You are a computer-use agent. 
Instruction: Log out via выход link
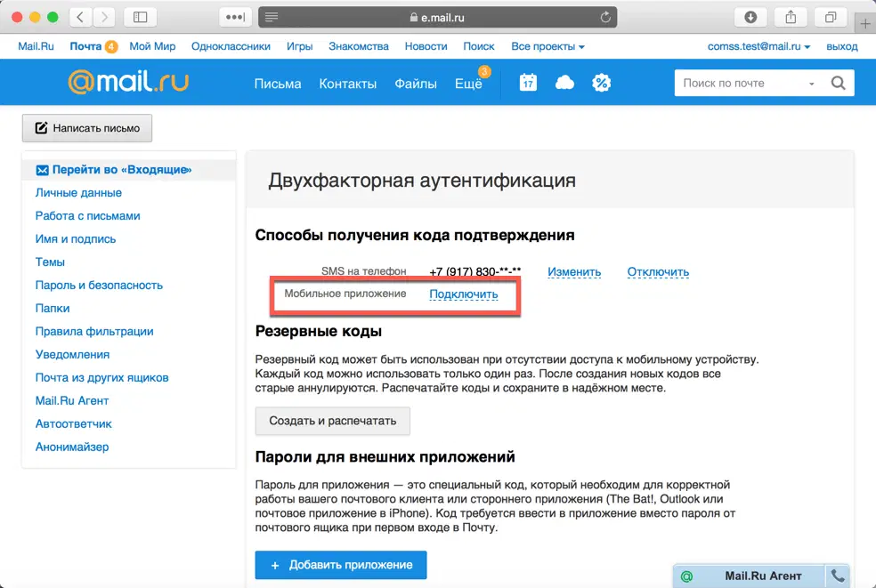[x=842, y=46]
